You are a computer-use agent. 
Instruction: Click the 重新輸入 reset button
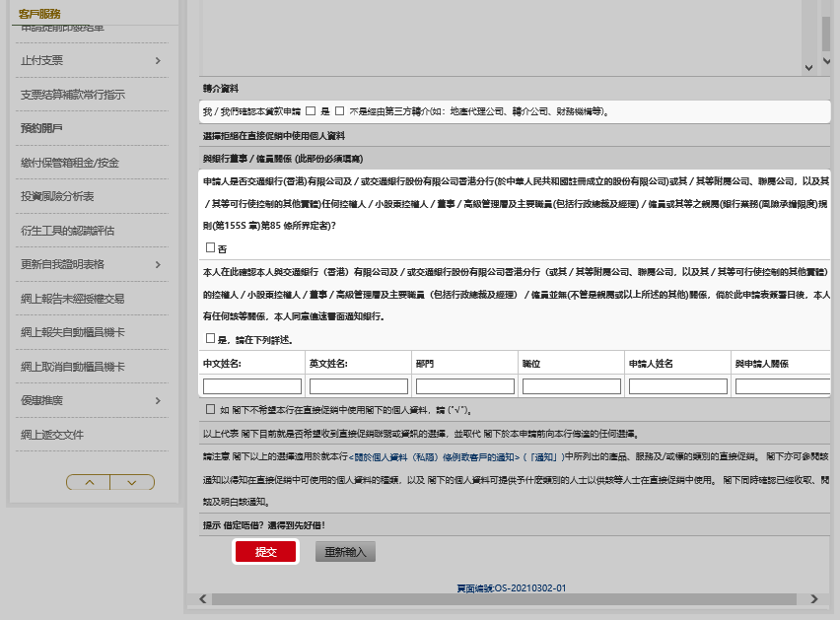pos(345,552)
